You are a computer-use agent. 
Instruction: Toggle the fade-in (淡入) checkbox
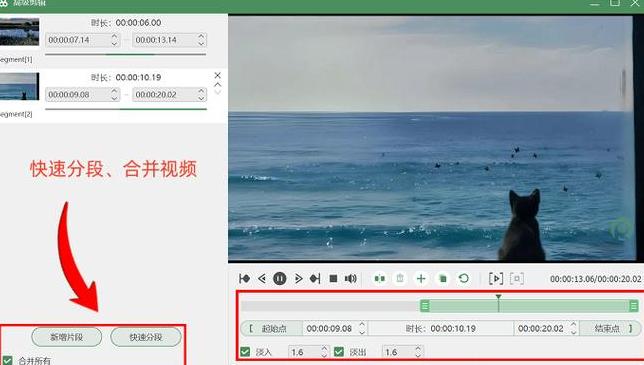(x=245, y=352)
